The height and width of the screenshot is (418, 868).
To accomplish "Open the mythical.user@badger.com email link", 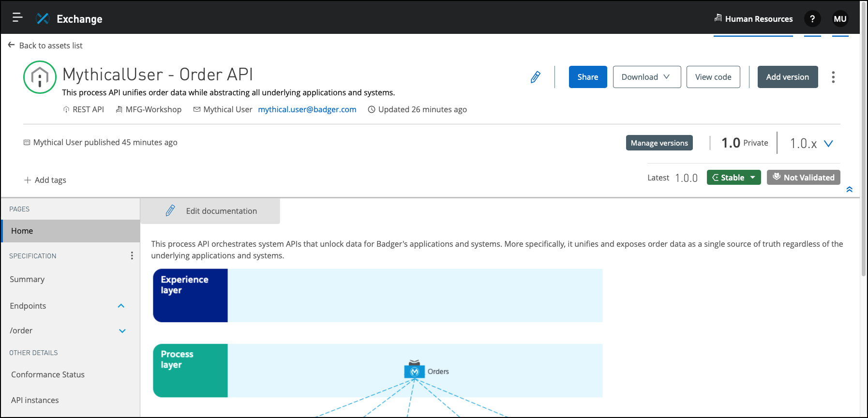I will (307, 109).
